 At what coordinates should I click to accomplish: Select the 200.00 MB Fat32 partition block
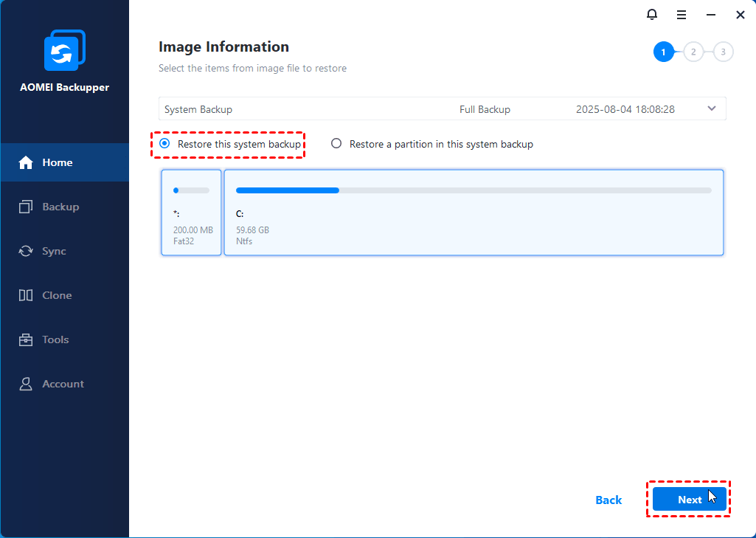click(192, 213)
